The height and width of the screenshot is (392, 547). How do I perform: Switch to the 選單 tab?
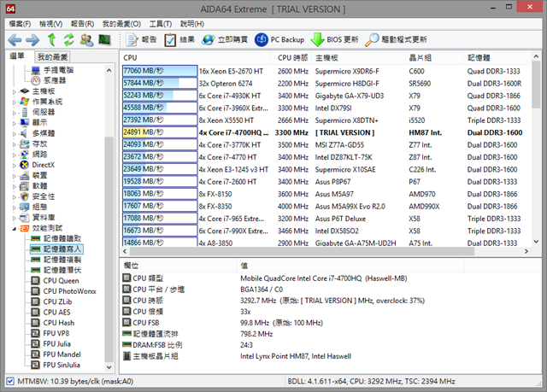17,56
